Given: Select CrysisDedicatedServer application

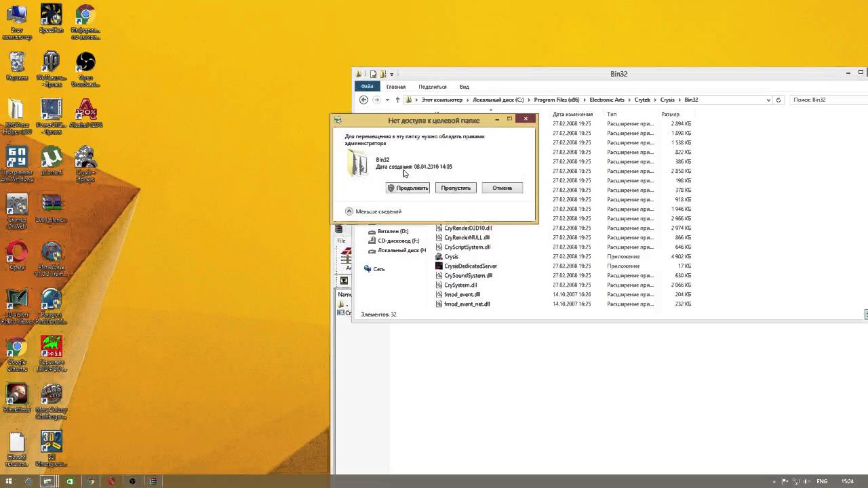Looking at the screenshot, I should coord(470,266).
